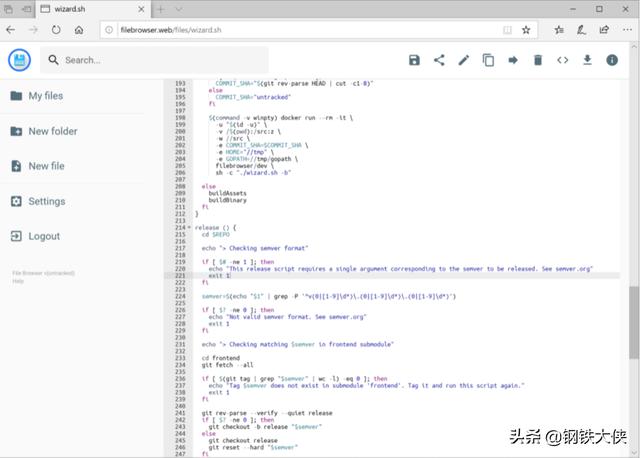Click the code brackets toolbar icon
640x458 pixels.
(x=562, y=60)
